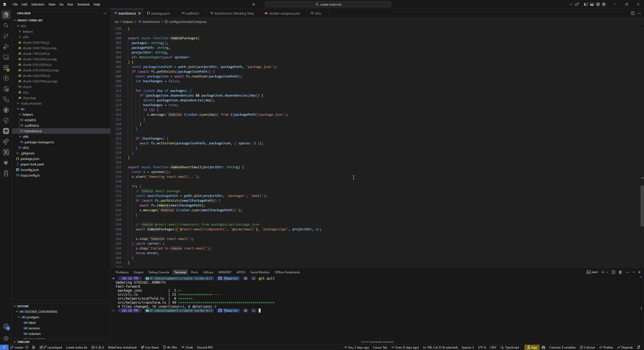Open Run and Debug view icon
This screenshot has width=644, height=350.
coord(6,47)
